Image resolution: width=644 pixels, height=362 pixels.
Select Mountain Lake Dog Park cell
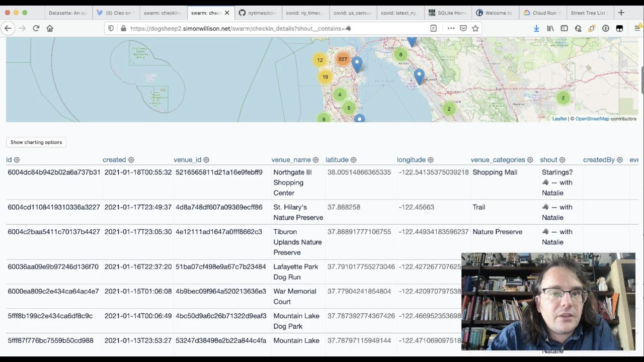click(x=298, y=321)
